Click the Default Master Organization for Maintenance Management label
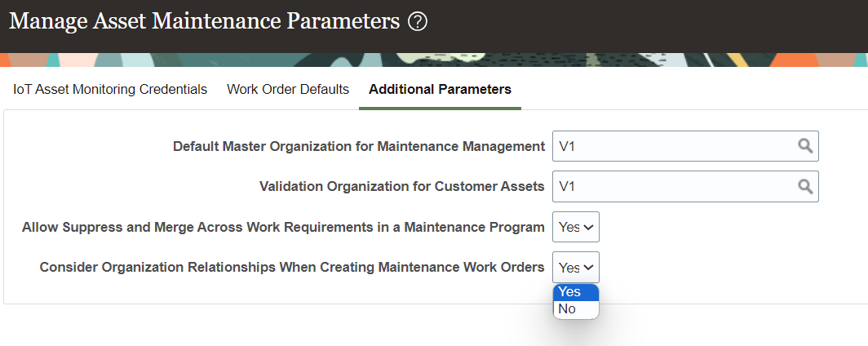Screen dimensions: 868x346 tap(358, 146)
